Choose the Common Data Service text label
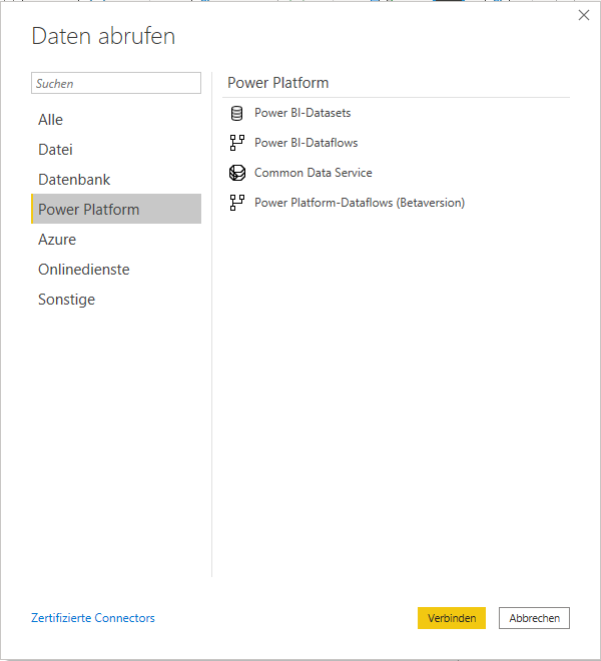Screen dimensions: 601x661 (x=313, y=173)
